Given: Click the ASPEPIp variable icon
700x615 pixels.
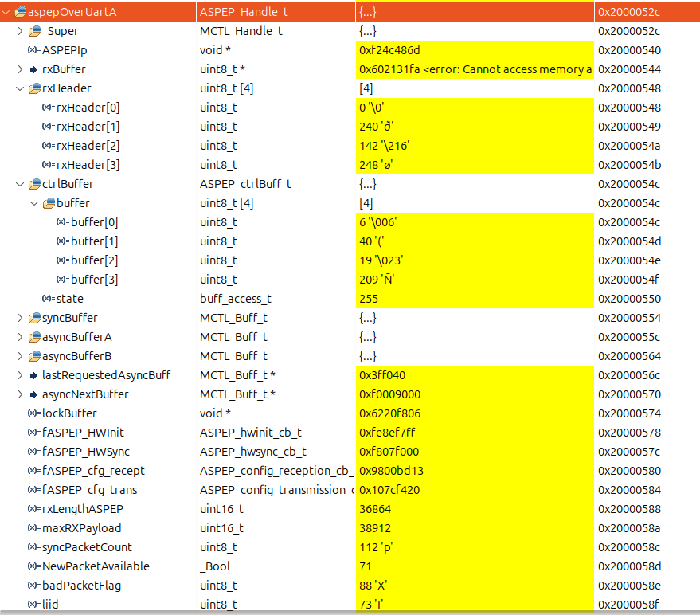Looking at the screenshot, I should [x=34, y=50].
